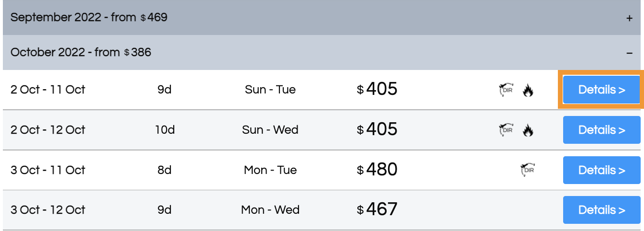The image size is (644, 231).
Task: Click flame icon in 10d Sun - Wed row
Action: tap(528, 130)
